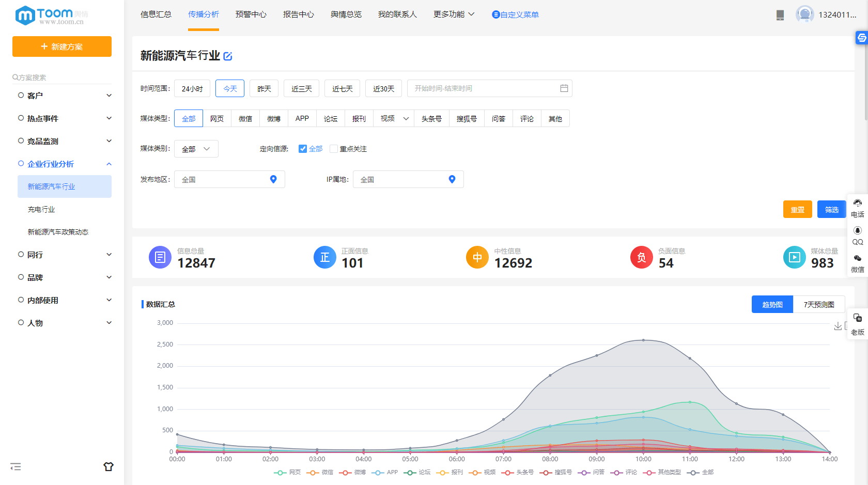Toggle 头条号 series in chart legend
Screen dimensions: 868x485
click(x=517, y=472)
